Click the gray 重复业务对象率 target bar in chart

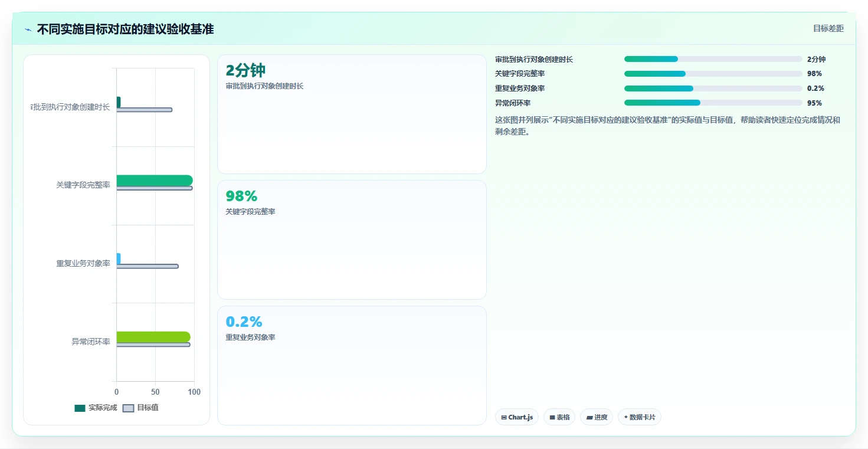coord(148,266)
